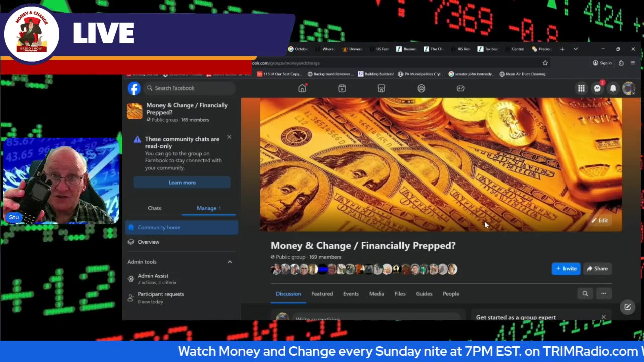Click the '169 members' text under group title

[x=325, y=257]
